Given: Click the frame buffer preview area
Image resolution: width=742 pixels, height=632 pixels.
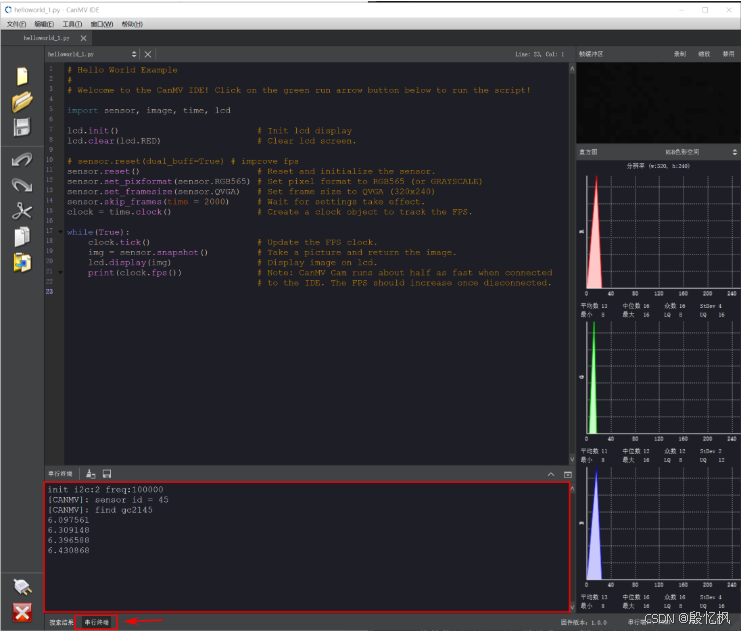Looking at the screenshot, I should [658, 103].
